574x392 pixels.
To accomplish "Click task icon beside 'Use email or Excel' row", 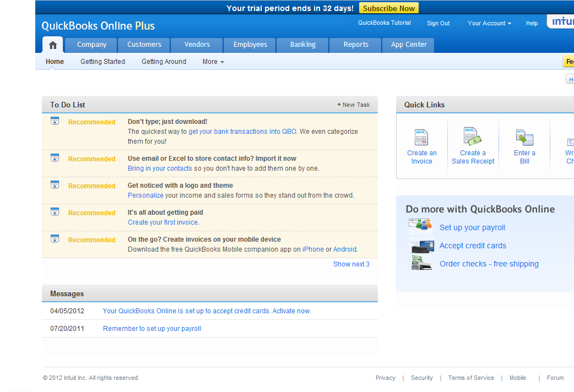I will [55, 158].
